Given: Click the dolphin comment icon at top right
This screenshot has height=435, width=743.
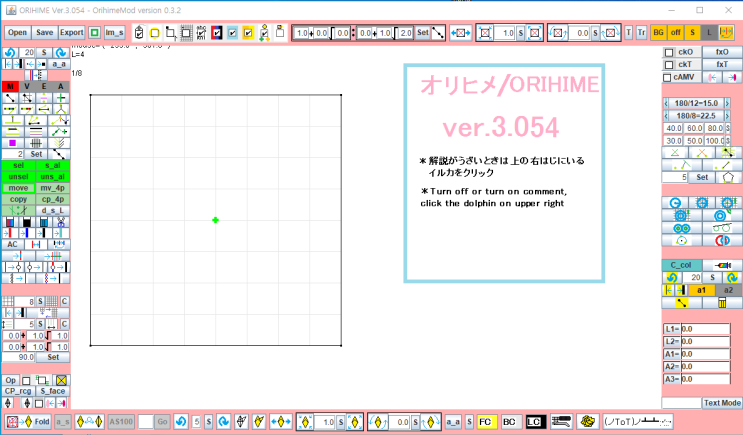Looking at the screenshot, I should pyautogui.click(x=726, y=32).
